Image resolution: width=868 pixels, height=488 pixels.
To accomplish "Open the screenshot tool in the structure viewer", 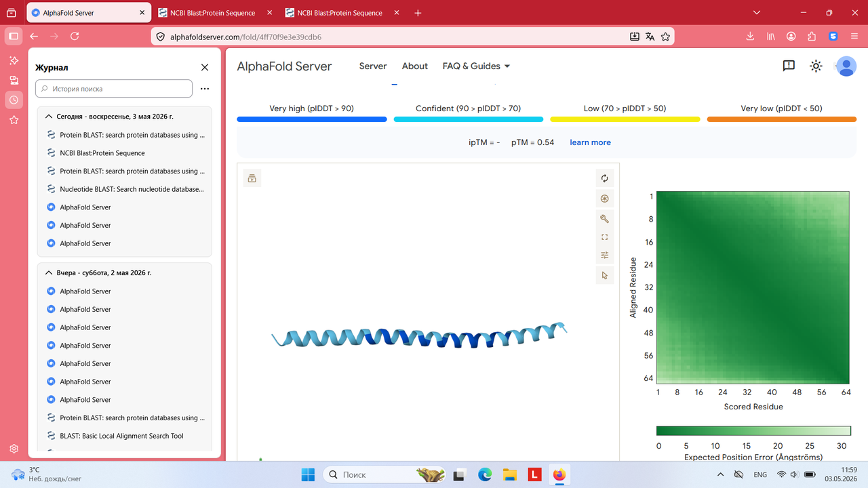I will coord(604,199).
